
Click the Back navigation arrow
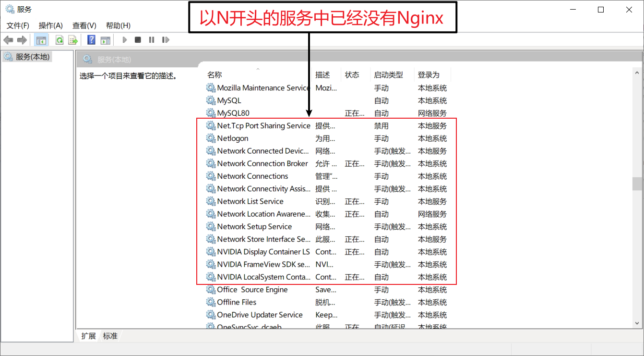8,39
